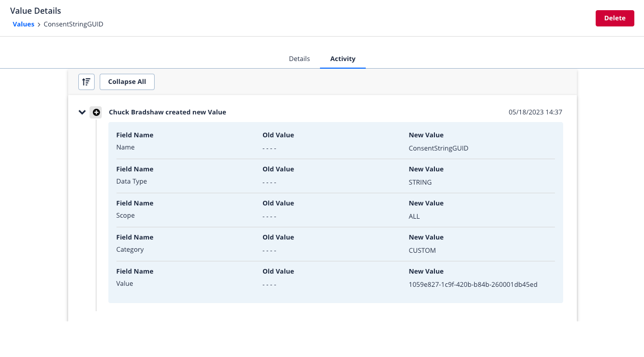Open the Values breadcrumb link
644x357 pixels.
(23, 24)
